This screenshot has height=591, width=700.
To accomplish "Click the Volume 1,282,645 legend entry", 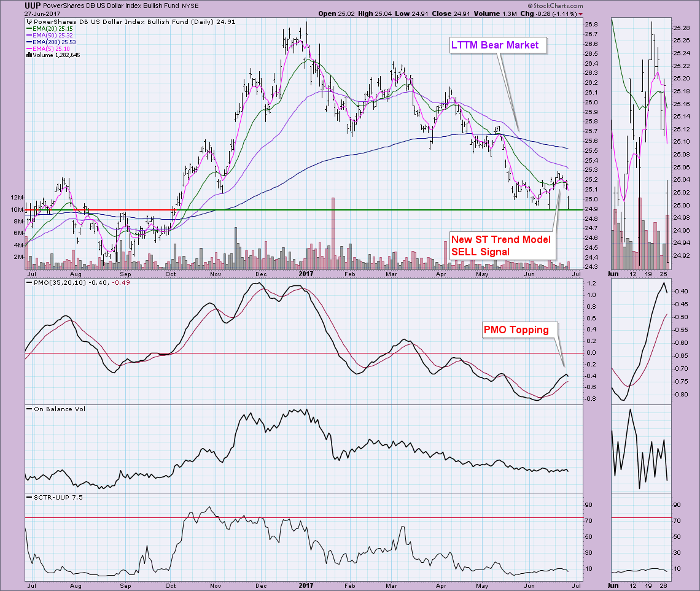I will (x=53, y=55).
